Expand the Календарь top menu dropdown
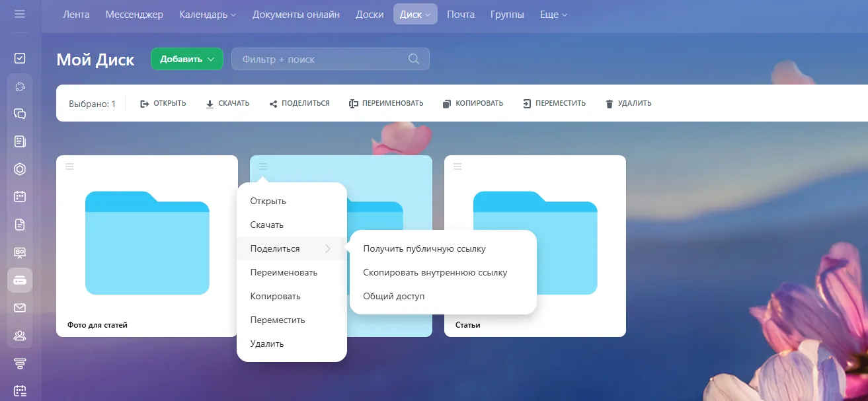868x401 pixels. [208, 14]
